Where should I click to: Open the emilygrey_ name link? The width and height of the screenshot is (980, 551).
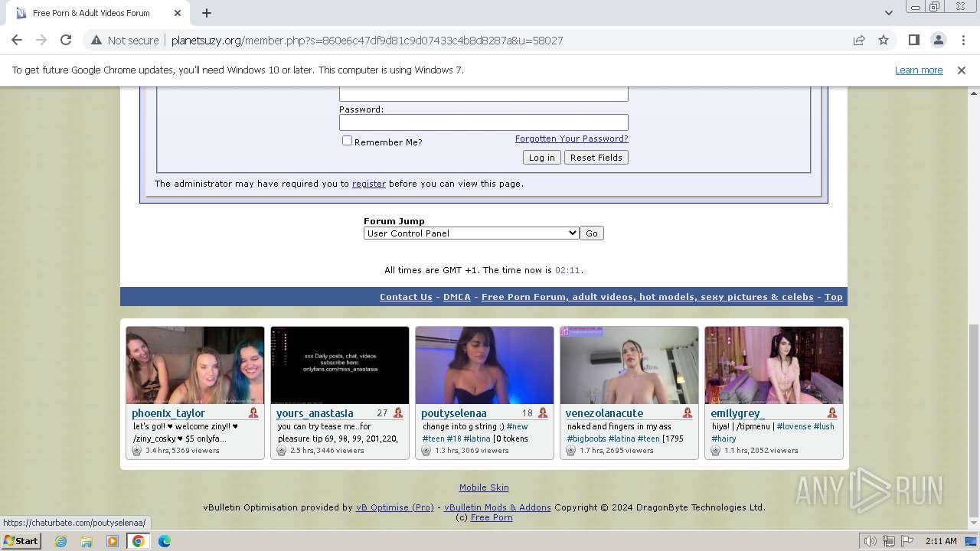(737, 413)
